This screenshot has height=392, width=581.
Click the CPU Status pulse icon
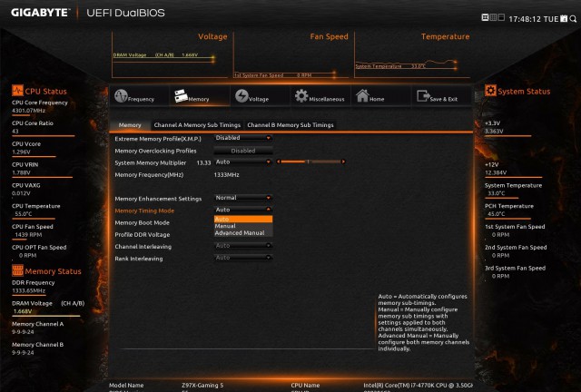point(17,91)
